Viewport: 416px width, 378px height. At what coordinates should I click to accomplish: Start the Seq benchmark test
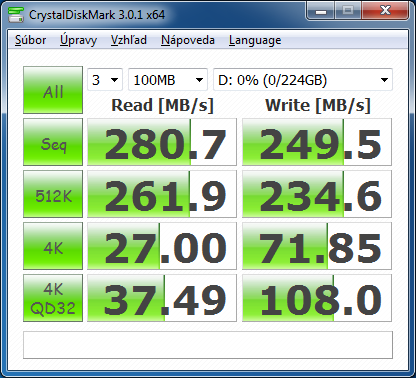(53, 142)
